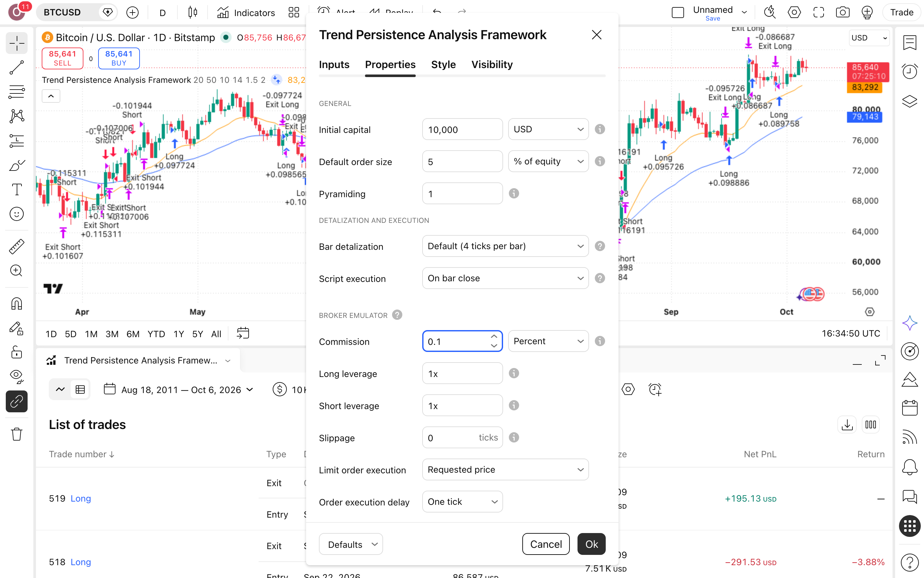This screenshot has width=924, height=578.
Task: Open the Defaults dropdown button
Action: click(350, 544)
